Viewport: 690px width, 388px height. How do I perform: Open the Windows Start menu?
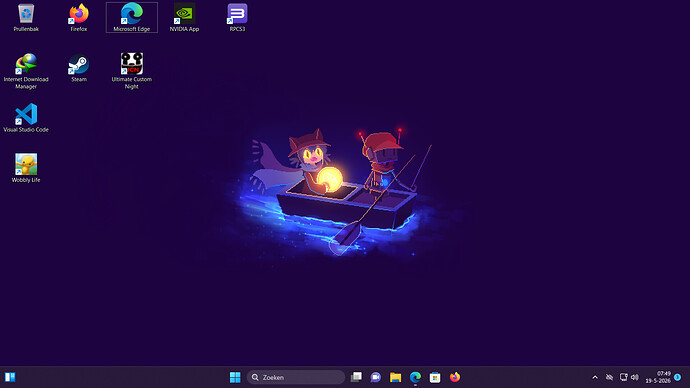click(x=235, y=377)
